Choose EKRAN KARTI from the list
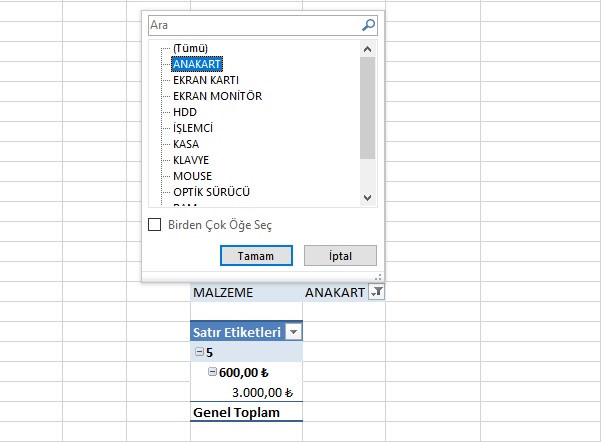Viewport: 601px width, 442px height. [x=205, y=80]
